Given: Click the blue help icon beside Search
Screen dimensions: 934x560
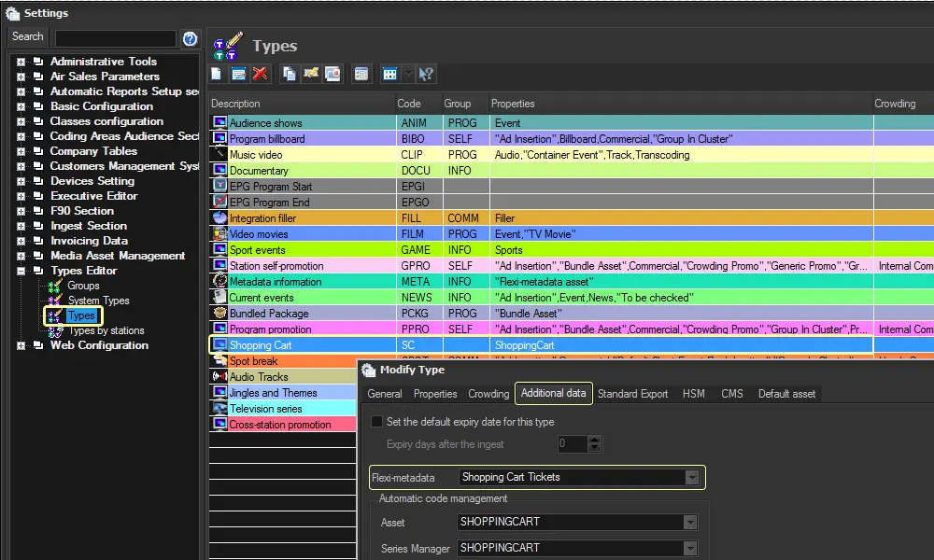Looking at the screenshot, I should click(x=190, y=38).
